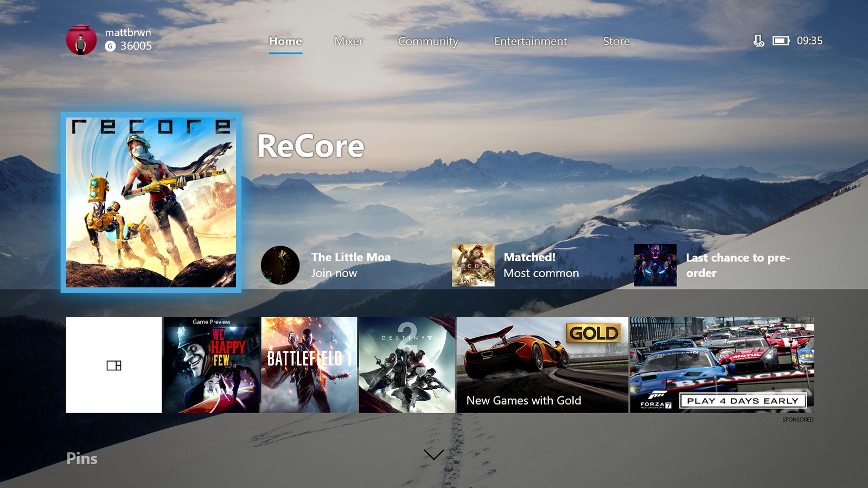Click the Gamerscore G badge icon
Screen dimensions: 868x488
[110, 46]
